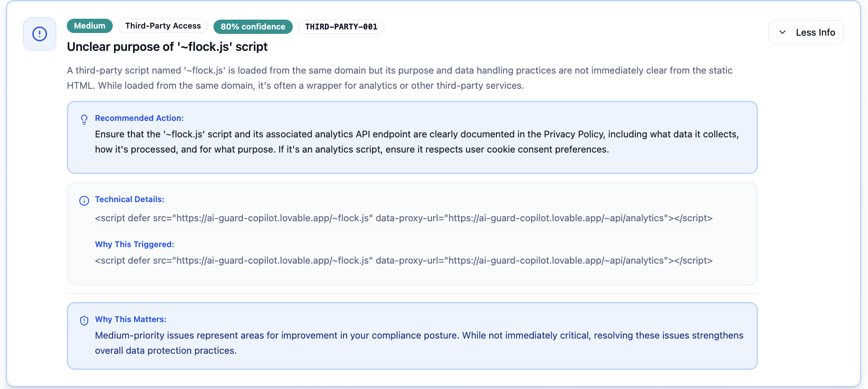Click the info circle icon by Technical Details
The image size is (868, 389).
(84, 200)
